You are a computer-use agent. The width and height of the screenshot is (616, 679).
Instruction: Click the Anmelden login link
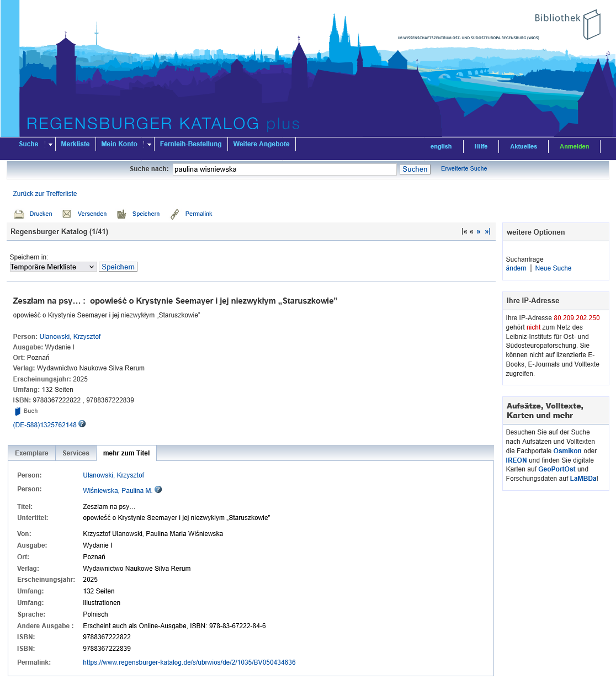pyautogui.click(x=574, y=146)
